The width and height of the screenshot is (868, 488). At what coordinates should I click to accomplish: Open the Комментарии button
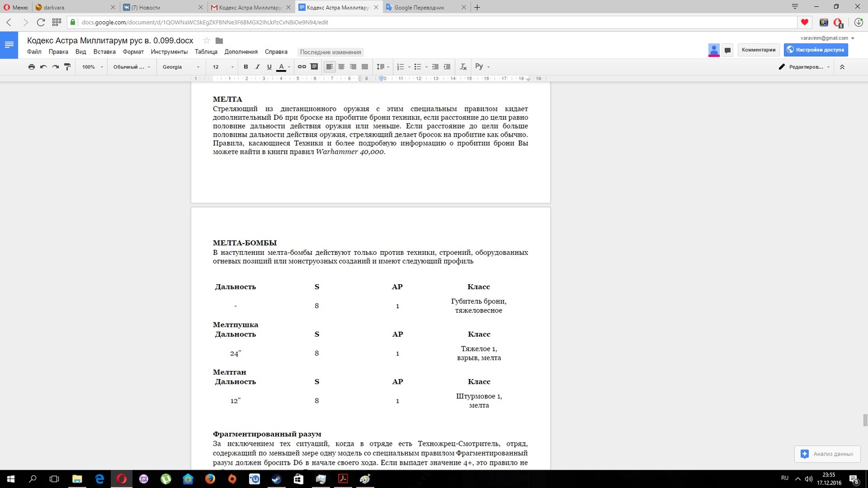coord(758,50)
